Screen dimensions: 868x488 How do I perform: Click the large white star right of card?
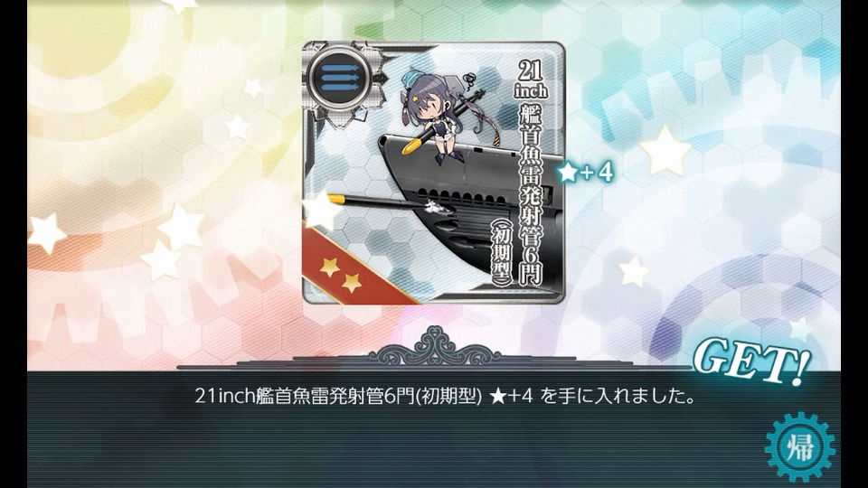[x=665, y=152]
